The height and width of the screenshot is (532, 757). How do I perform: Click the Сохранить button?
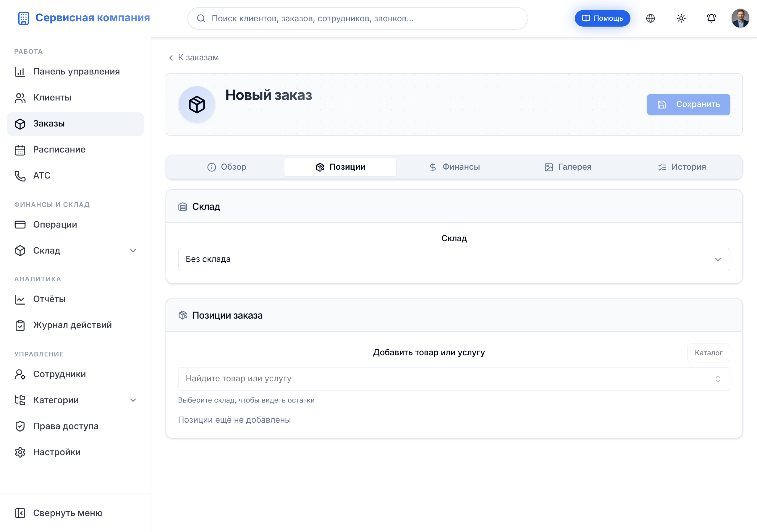(x=688, y=105)
